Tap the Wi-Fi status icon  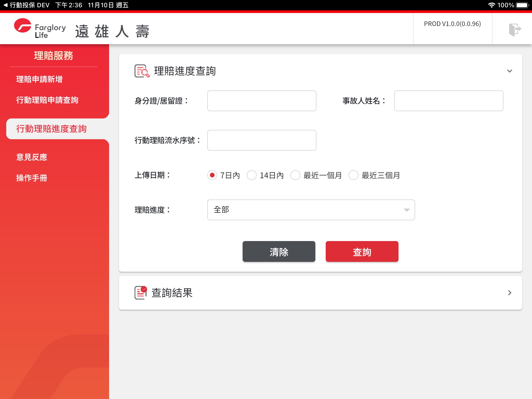pos(491,5)
